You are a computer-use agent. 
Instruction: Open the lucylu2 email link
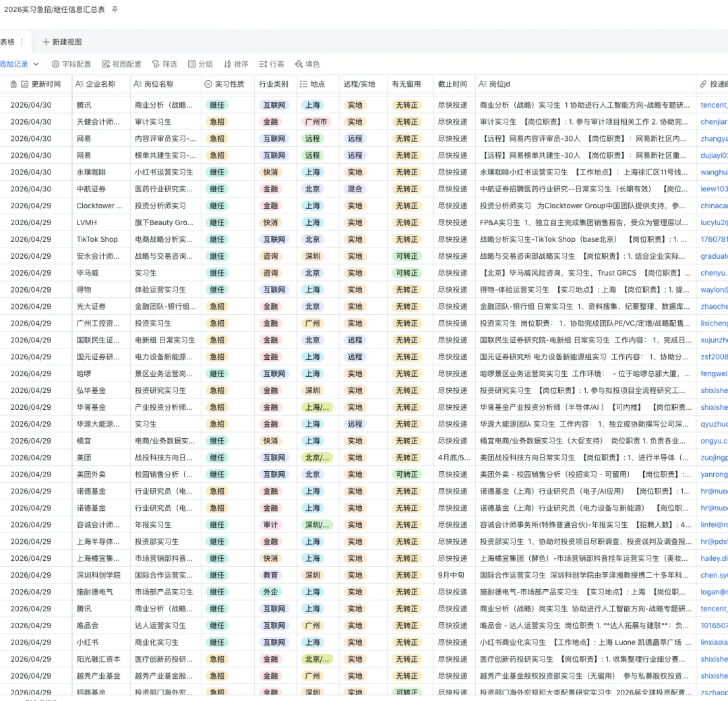[714, 222]
